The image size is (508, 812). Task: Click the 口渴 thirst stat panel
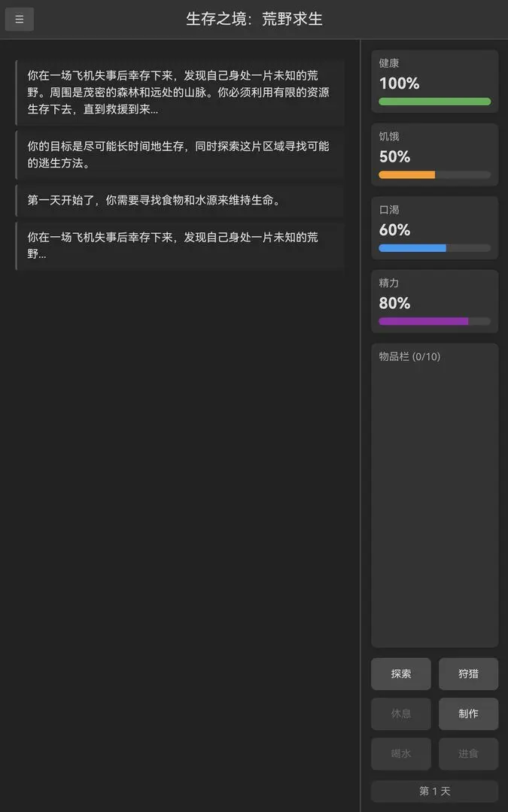pos(434,226)
